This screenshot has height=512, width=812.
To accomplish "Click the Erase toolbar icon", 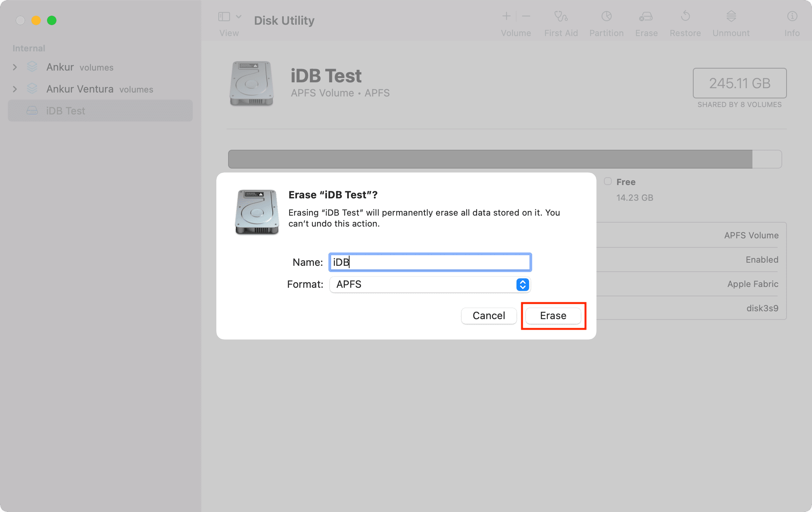I will coord(646,16).
